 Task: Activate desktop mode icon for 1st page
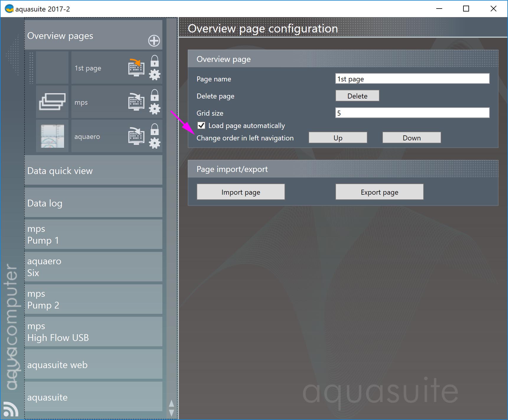(x=136, y=68)
